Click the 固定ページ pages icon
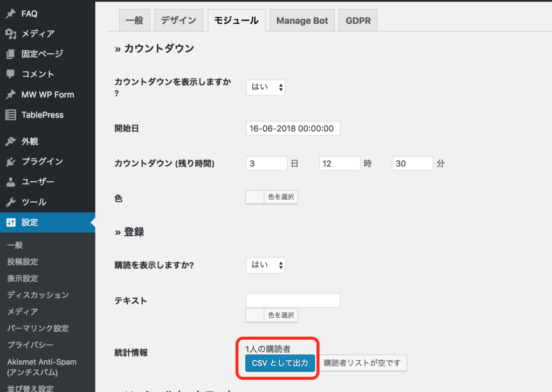Viewport: 552px width, 392px height. (x=10, y=54)
